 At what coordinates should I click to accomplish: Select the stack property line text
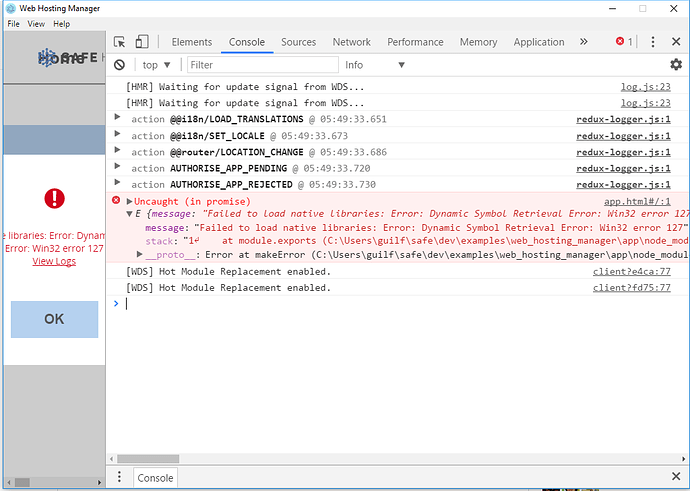click(x=416, y=241)
